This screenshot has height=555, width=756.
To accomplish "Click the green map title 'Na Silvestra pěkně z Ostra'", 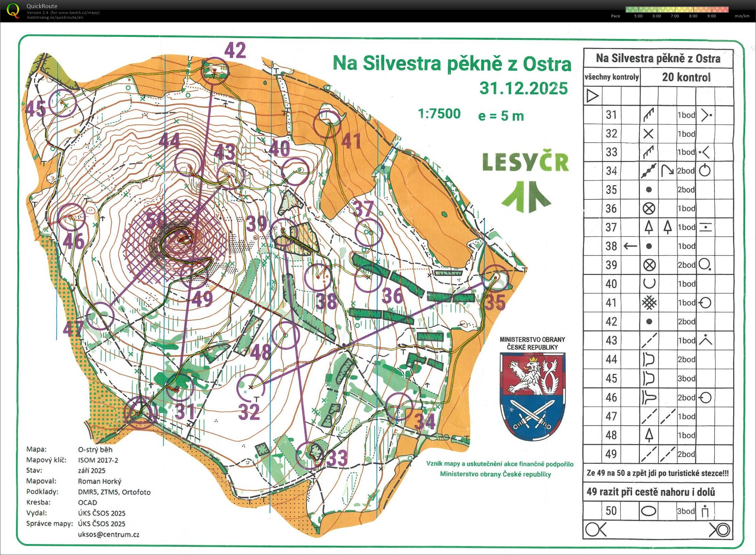I will pyautogui.click(x=452, y=64).
